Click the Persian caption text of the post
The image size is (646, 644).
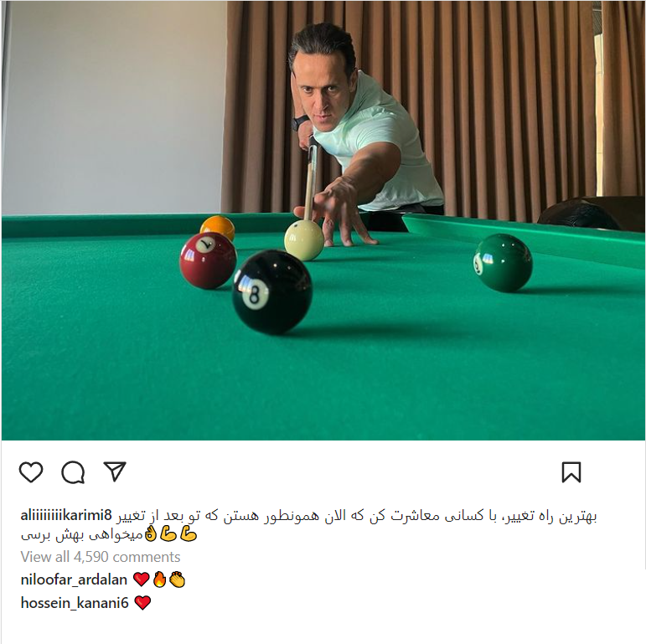coord(308,525)
